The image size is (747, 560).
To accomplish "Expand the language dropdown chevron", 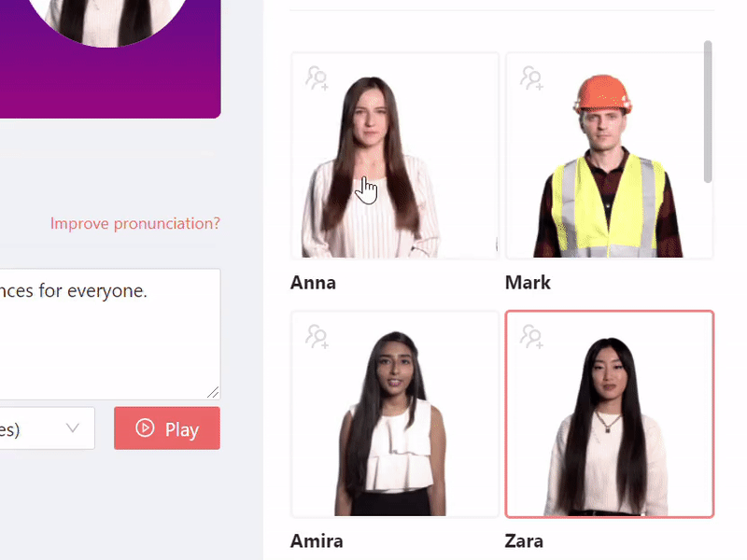I will [x=73, y=427].
